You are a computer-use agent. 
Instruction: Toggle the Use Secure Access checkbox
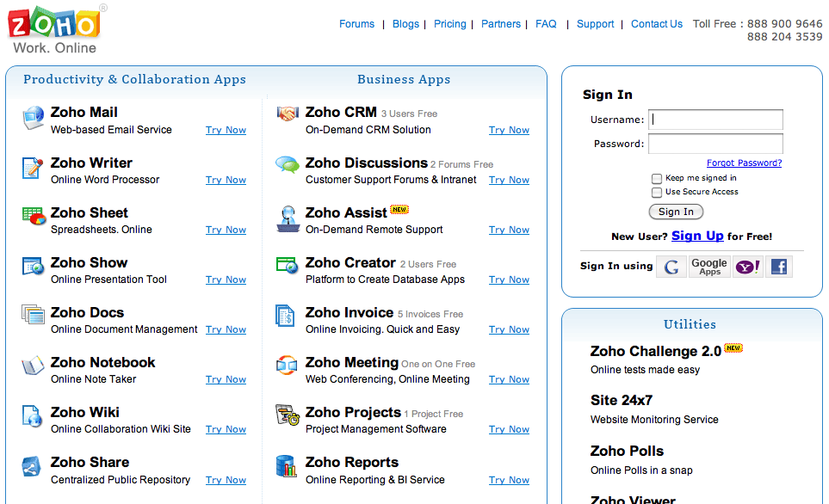click(657, 193)
